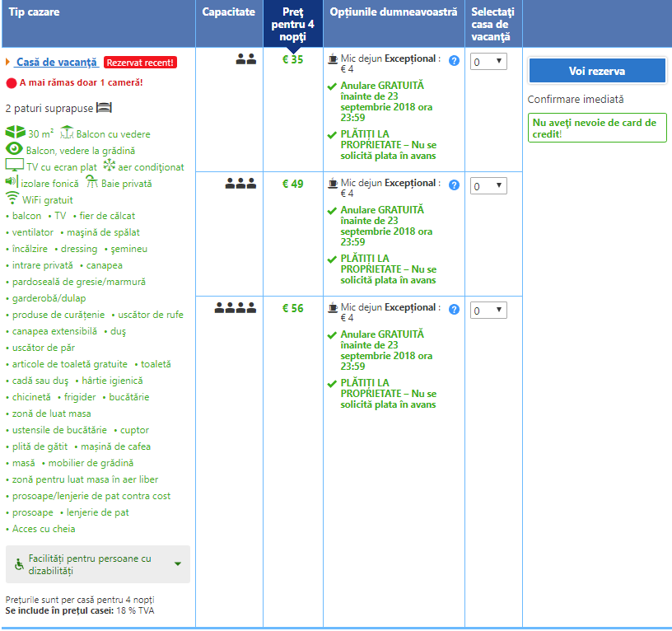This screenshot has height=631, width=672.
Task: Click the help icon beside the €49 breakfast option
Action: [454, 185]
